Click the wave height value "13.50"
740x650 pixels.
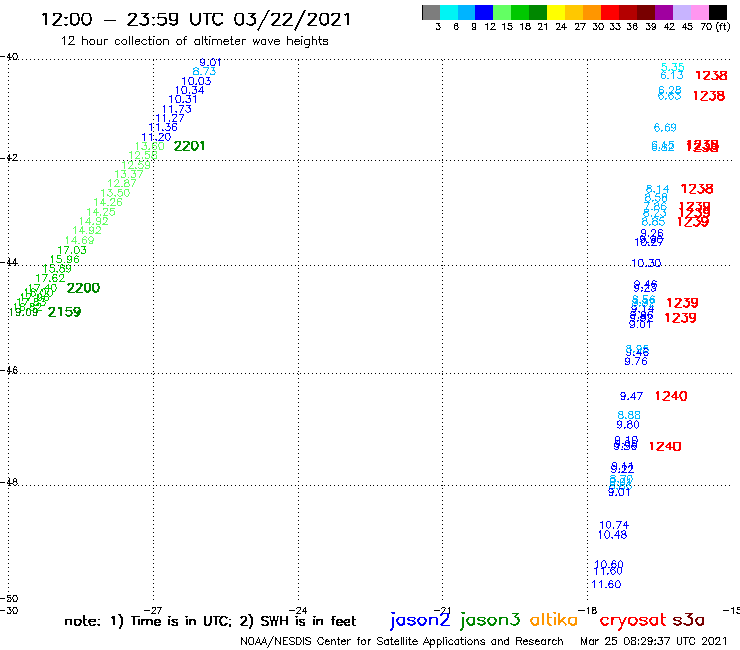[115, 193]
